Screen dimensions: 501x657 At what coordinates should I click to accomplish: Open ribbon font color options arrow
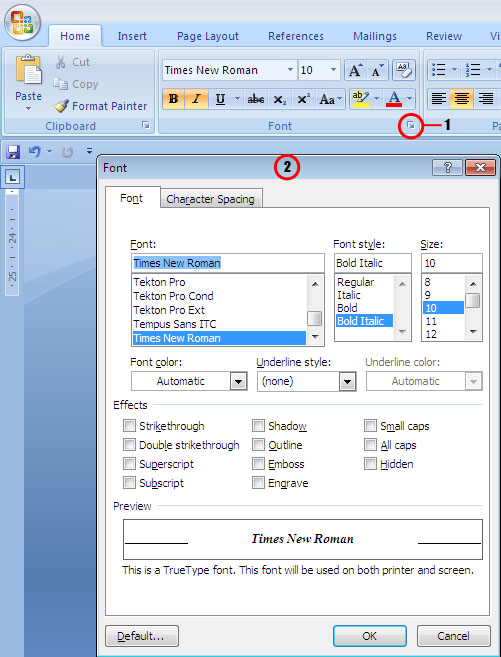[x=409, y=99]
